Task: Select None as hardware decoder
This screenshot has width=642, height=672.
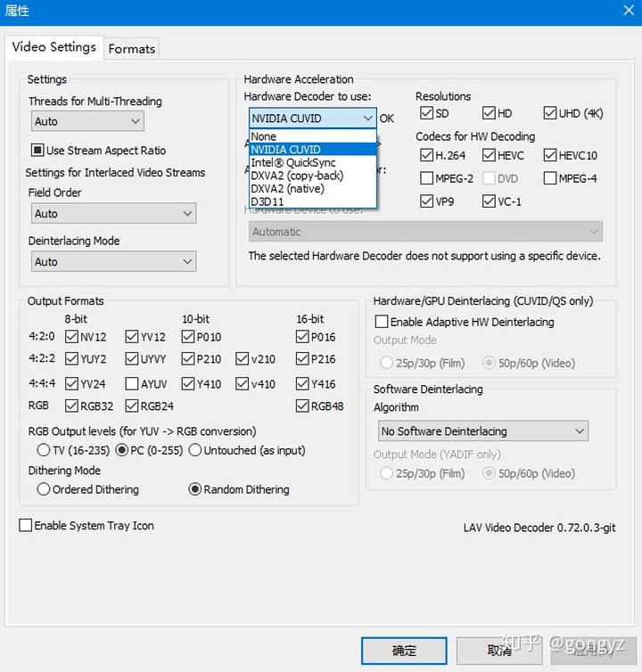Action: click(264, 137)
